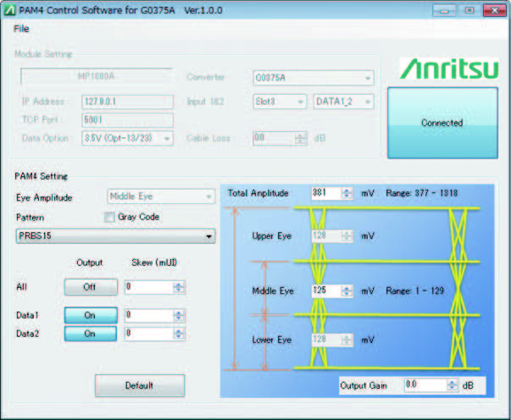
Task: Click the 'PAM4 Setting' group label
Action: (x=41, y=176)
